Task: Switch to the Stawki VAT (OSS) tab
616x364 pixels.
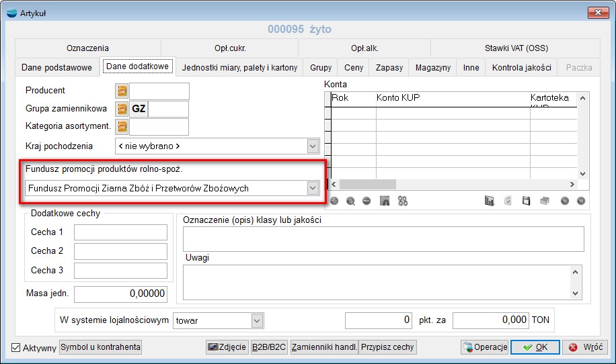Action: click(x=516, y=48)
